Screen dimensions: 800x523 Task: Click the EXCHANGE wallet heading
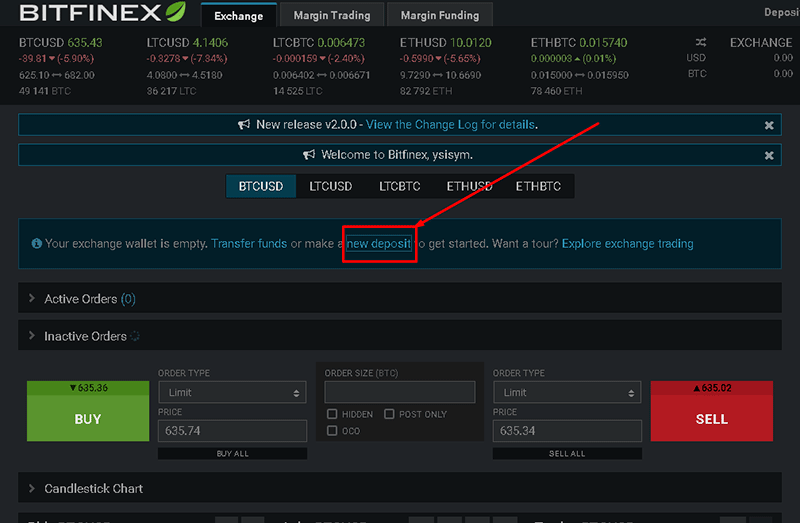[761, 42]
